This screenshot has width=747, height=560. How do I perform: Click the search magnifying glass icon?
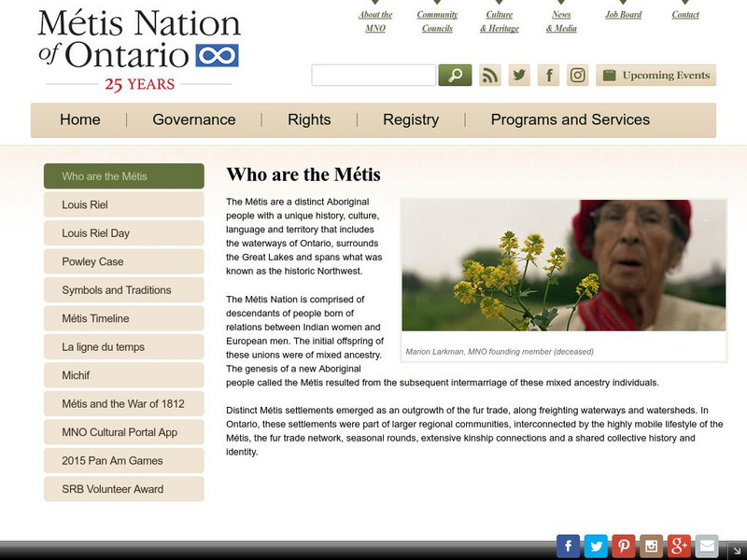click(454, 74)
